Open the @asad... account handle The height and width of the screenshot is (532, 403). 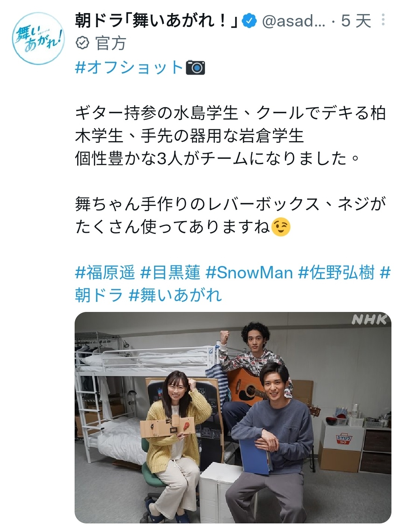coord(294,21)
